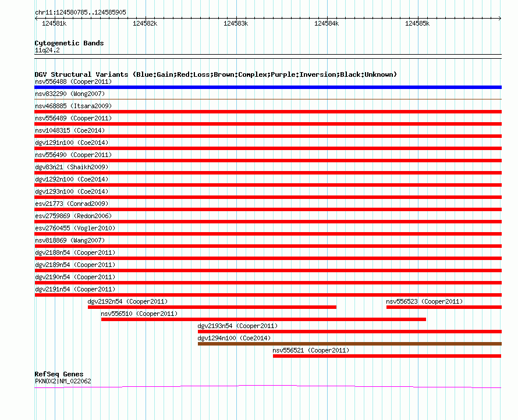This screenshot has width=518, height=420.
Task: Click the 11q24.2 band label
Action: coord(47,50)
